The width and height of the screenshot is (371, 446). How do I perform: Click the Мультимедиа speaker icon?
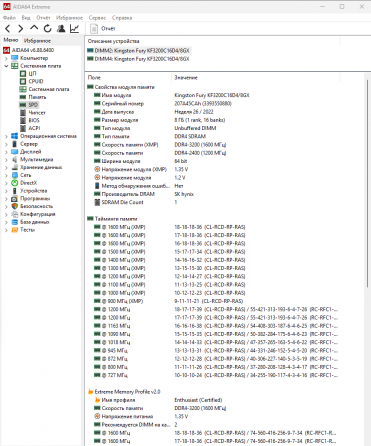click(14, 160)
